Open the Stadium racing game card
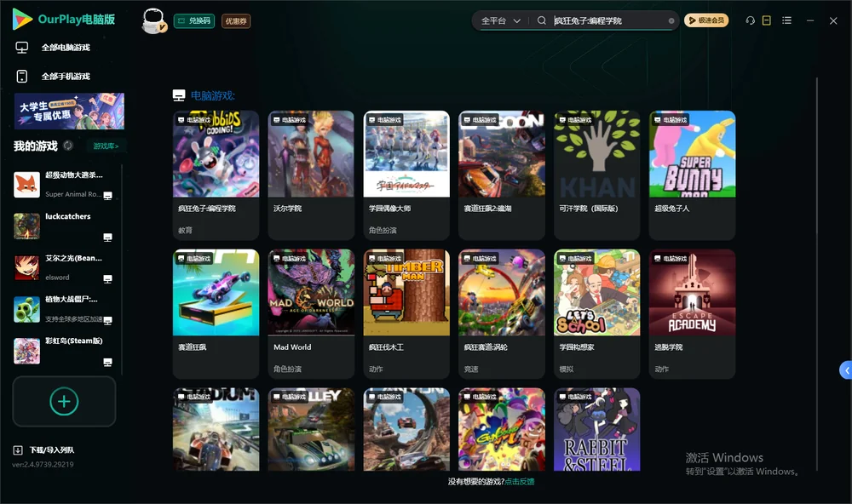Viewport: 852px width, 504px height. 216,429
